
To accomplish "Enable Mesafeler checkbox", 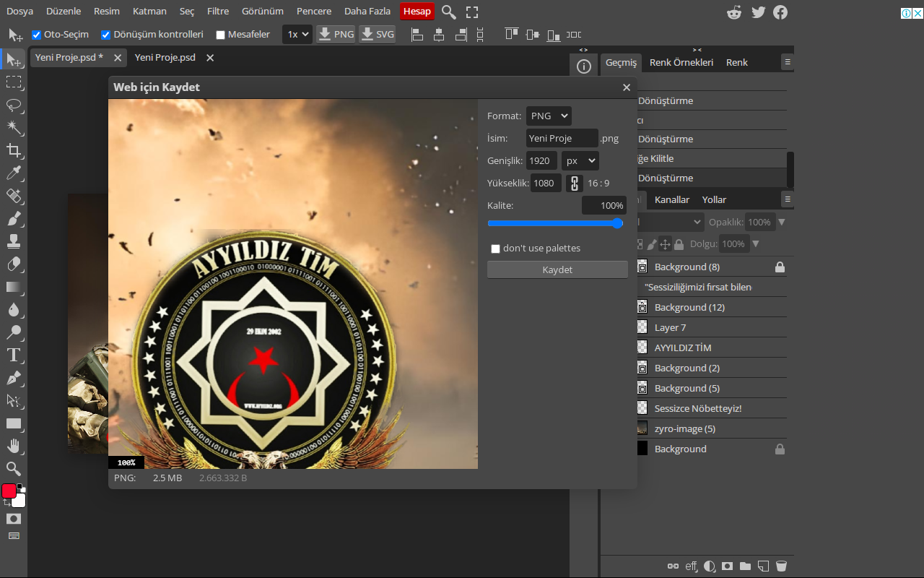I will click(221, 35).
